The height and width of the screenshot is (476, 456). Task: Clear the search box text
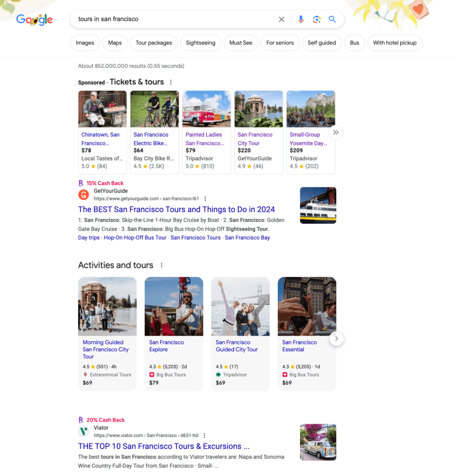(281, 20)
